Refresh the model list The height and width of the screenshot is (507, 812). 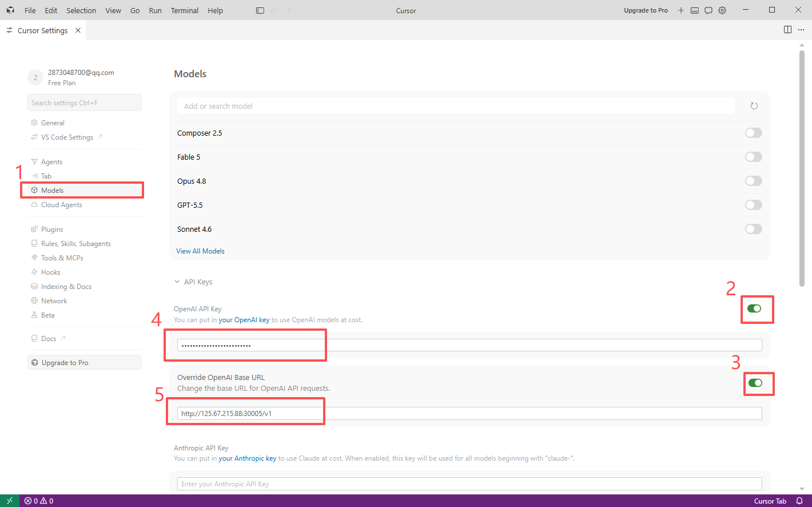(754, 106)
